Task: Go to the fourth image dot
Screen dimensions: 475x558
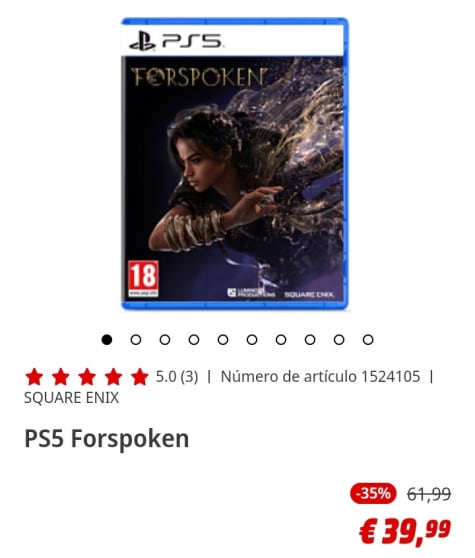Action: point(194,340)
